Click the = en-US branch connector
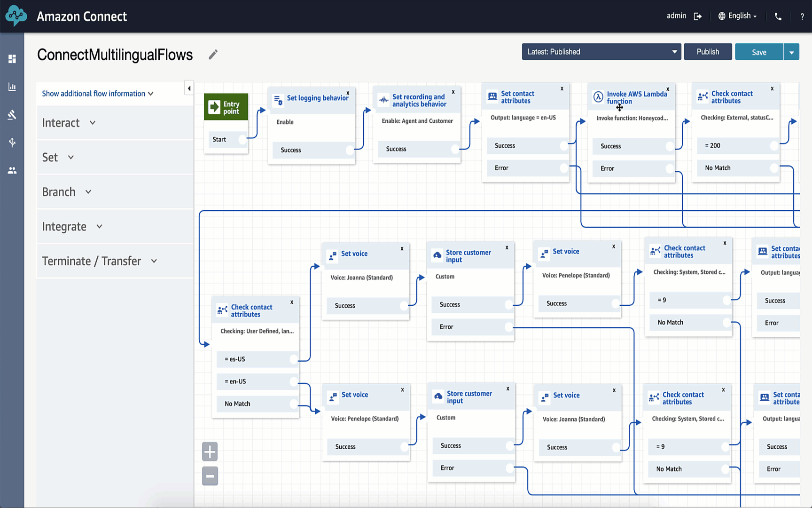 [294, 381]
